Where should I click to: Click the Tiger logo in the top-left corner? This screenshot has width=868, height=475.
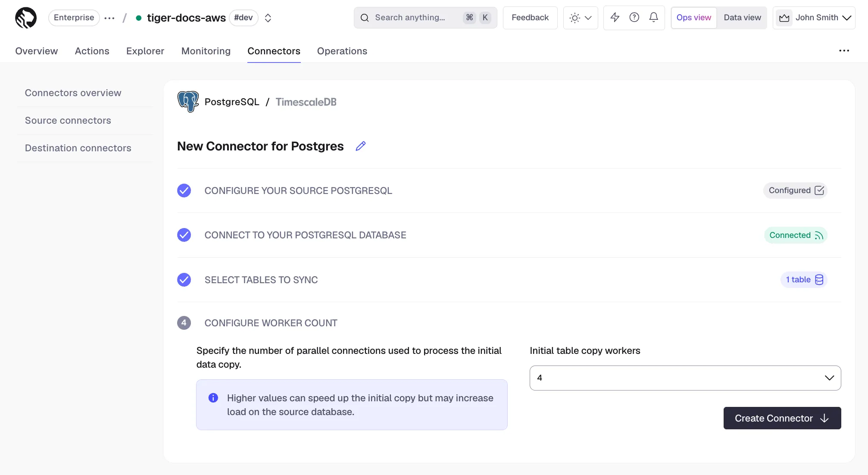(26, 18)
